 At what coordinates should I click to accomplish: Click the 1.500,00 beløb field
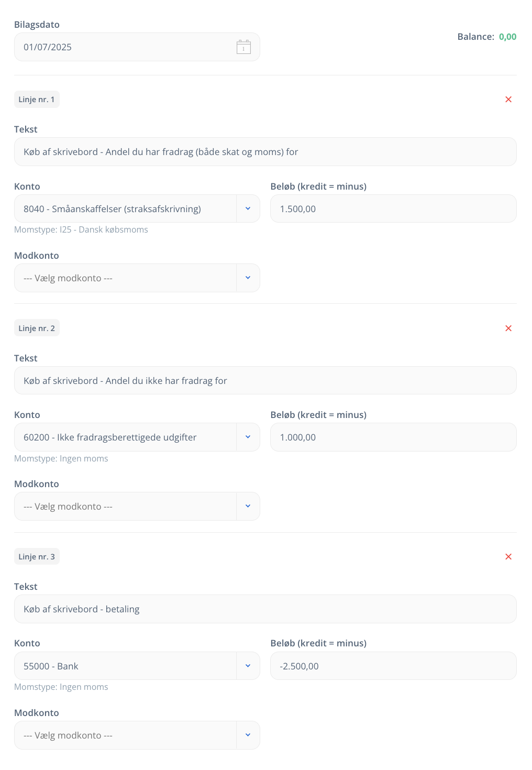[393, 209]
